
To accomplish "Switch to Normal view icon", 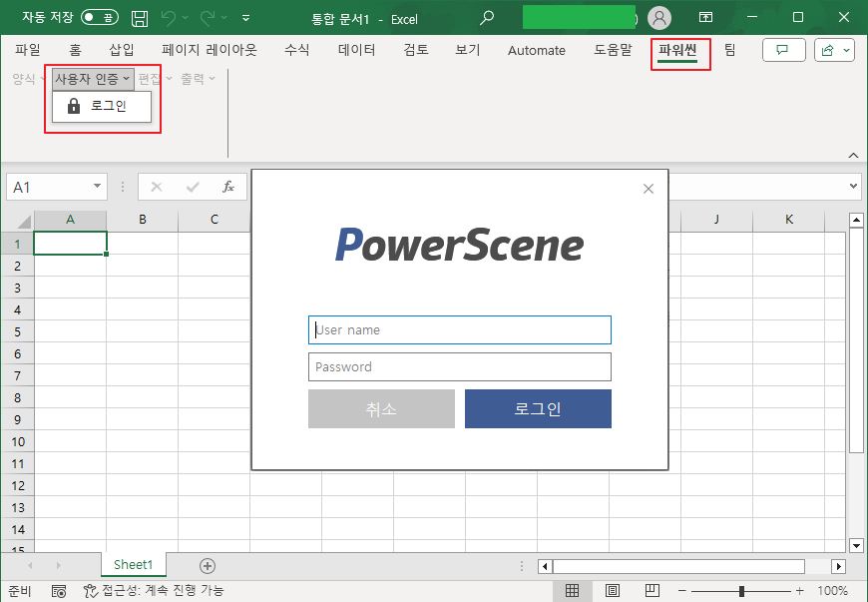I will click(572, 590).
